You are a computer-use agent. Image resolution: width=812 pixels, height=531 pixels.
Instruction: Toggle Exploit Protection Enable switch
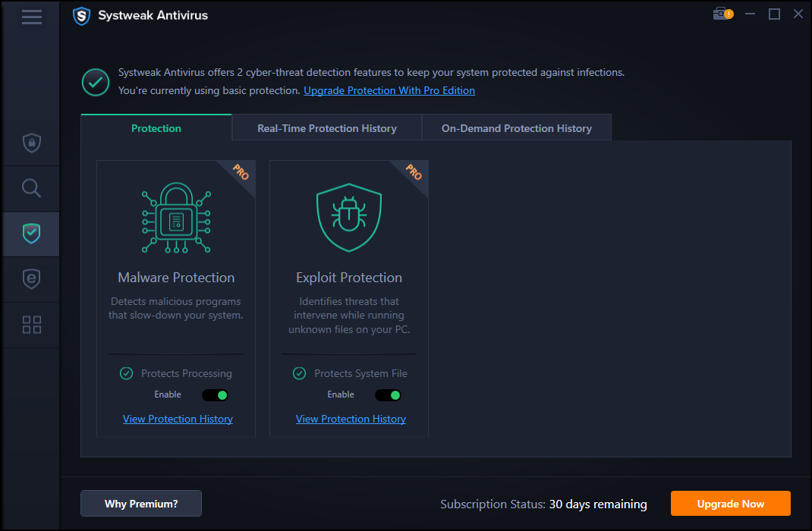388,395
